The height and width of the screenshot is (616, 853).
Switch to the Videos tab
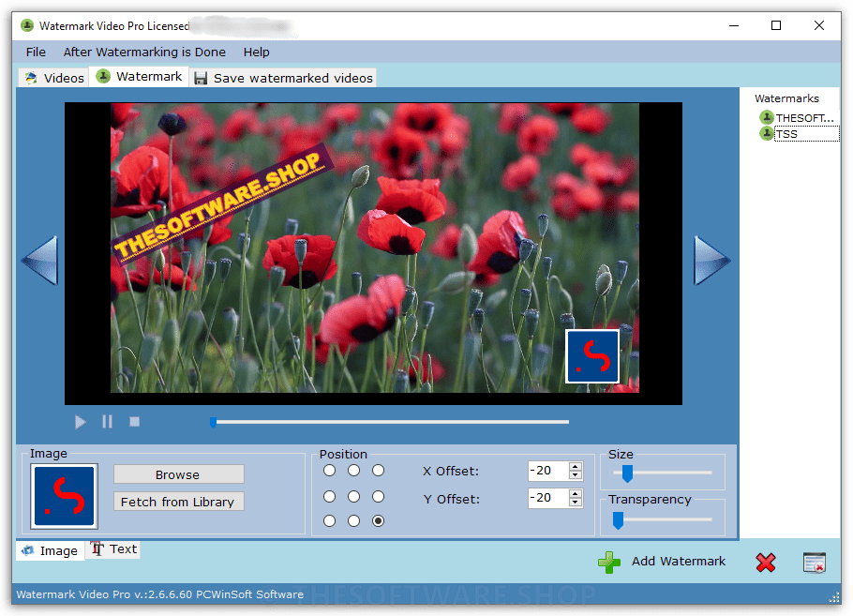[54, 78]
